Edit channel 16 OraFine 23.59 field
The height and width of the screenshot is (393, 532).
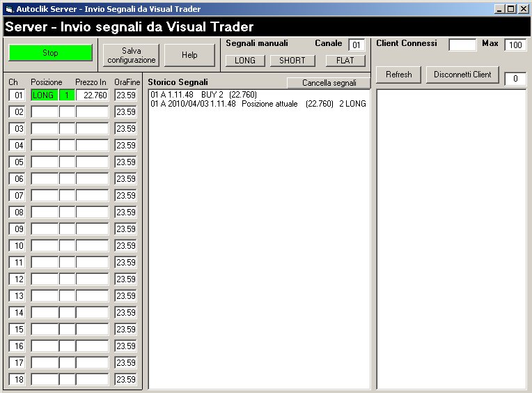(x=125, y=346)
